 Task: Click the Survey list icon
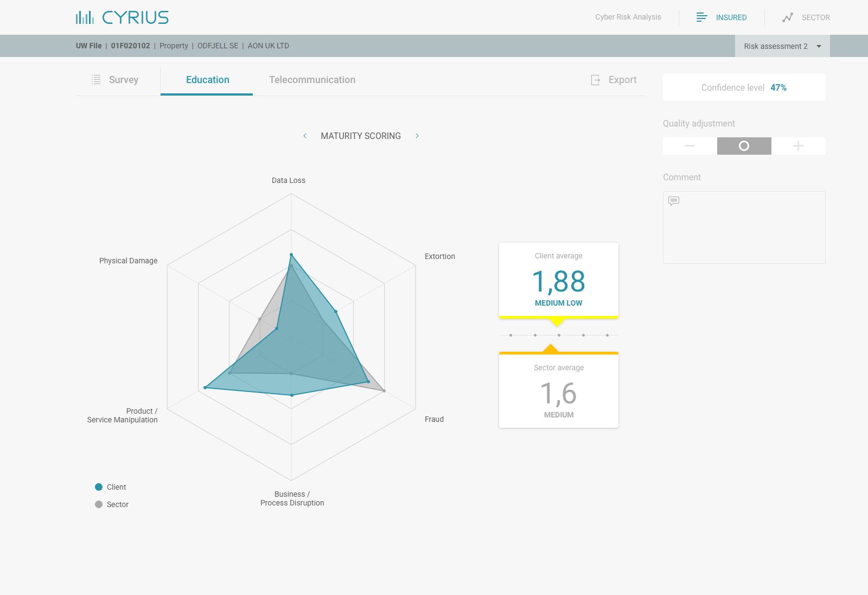coord(96,80)
